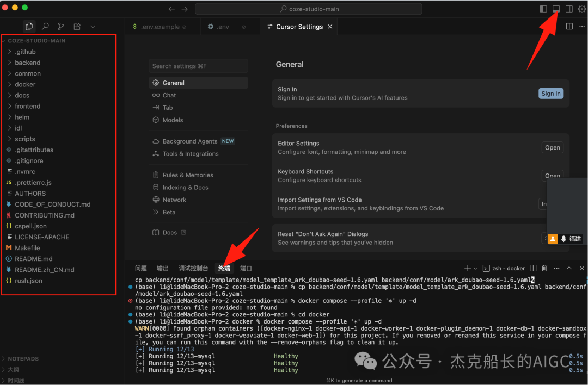Open the Beta settings section
The width and height of the screenshot is (588, 385).
[x=198, y=212]
